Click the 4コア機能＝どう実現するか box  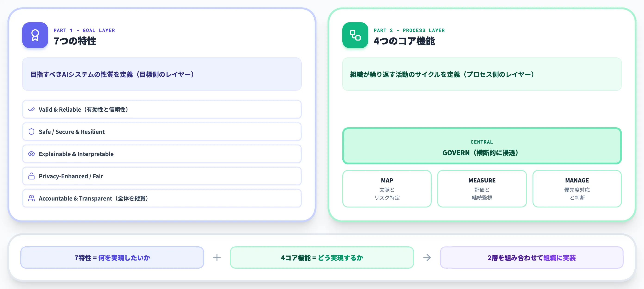(322, 258)
